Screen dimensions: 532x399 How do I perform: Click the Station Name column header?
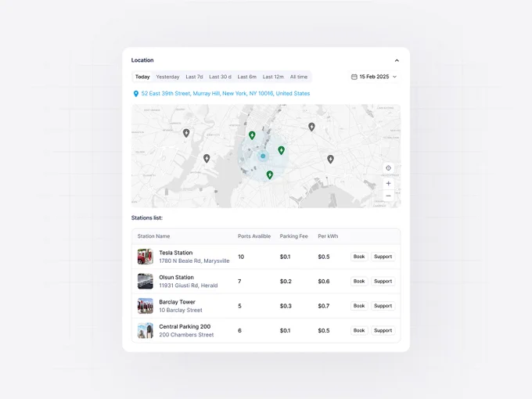[153, 236]
